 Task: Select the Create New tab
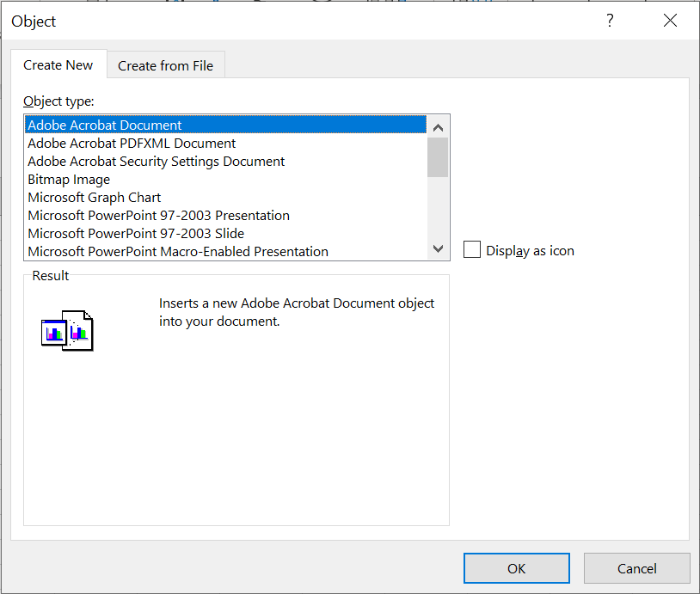58,65
